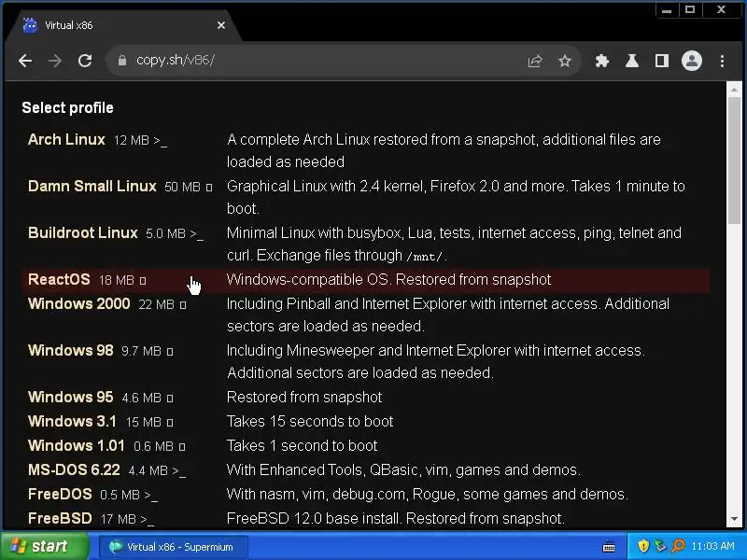Click the terminal icon next to FreeDOS
Viewport: 747px width, 560px height.
pos(151,496)
